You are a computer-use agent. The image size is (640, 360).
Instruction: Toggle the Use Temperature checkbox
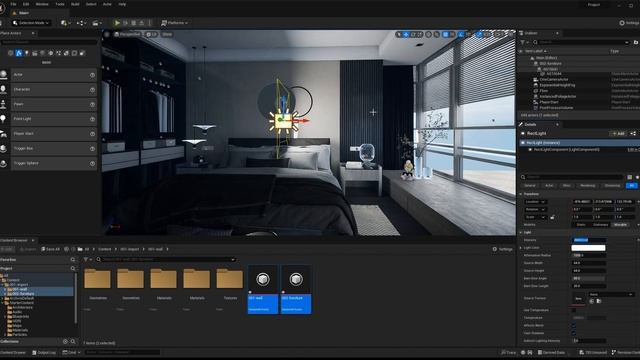tap(574, 310)
